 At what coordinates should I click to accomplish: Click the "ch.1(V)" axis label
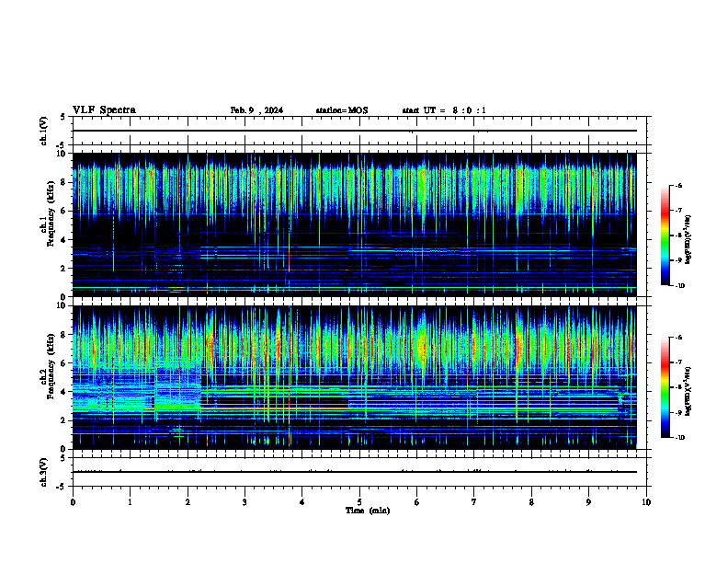pos(43,131)
